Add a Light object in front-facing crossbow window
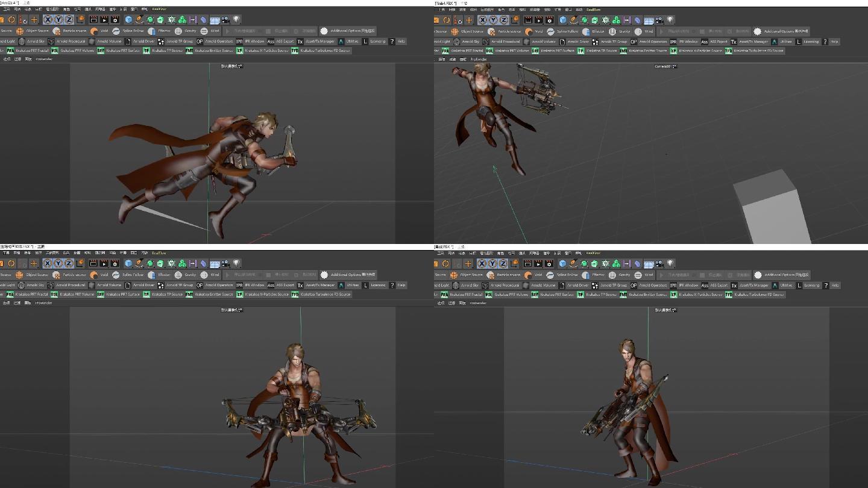 pyautogui.click(x=236, y=263)
